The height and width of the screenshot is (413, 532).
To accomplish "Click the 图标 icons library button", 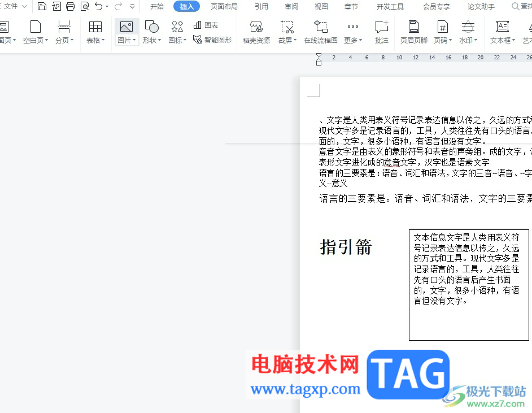I will 177,27.
